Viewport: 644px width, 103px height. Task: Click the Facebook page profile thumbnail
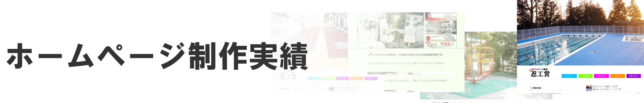[589, 88]
